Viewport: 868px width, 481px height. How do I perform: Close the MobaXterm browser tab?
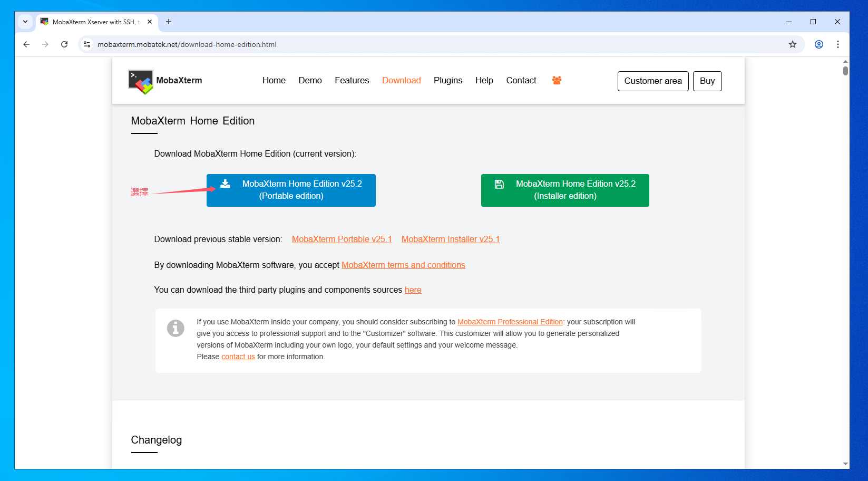click(x=150, y=22)
